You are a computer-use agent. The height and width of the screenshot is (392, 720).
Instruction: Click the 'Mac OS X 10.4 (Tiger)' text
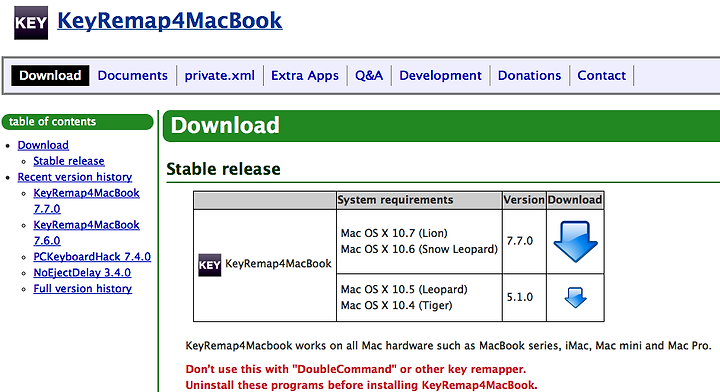coord(396,305)
